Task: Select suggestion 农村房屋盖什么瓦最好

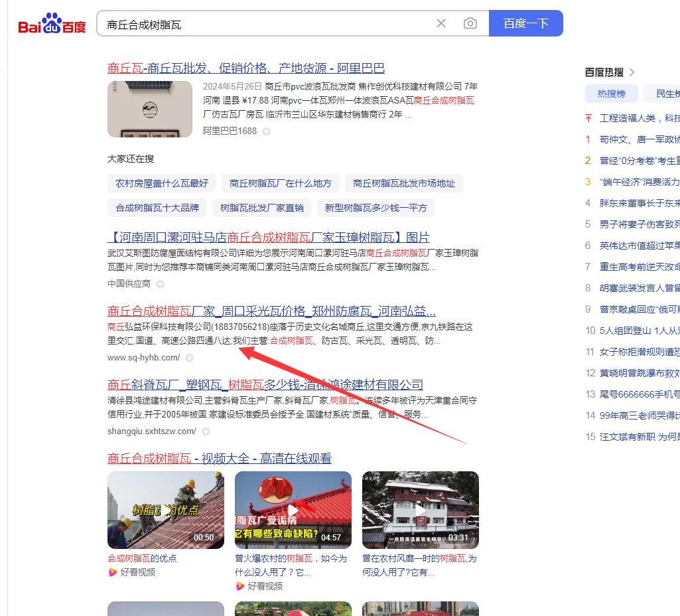Action: pyautogui.click(x=160, y=183)
